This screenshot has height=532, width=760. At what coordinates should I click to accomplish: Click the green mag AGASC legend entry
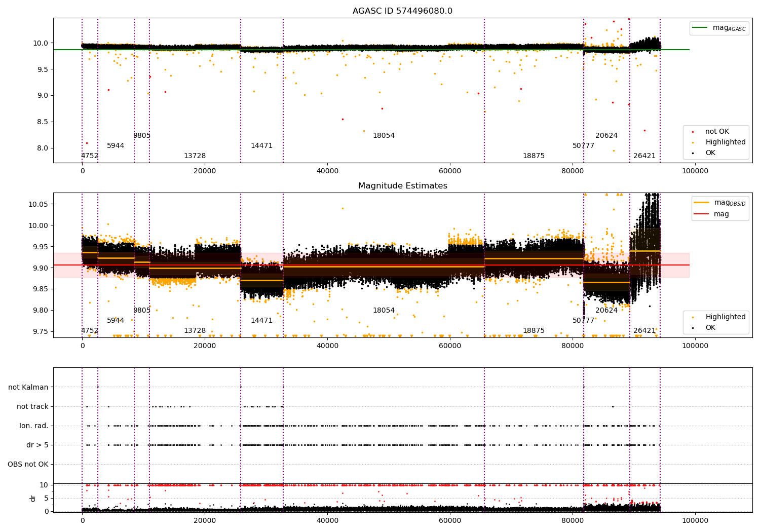click(719, 28)
